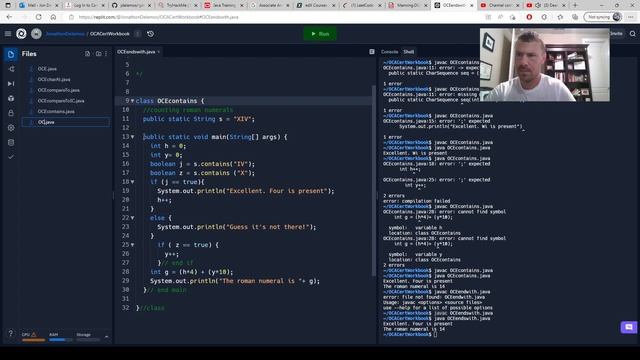
Task: Open the Version control sidebar icon
Action: tap(11, 69)
